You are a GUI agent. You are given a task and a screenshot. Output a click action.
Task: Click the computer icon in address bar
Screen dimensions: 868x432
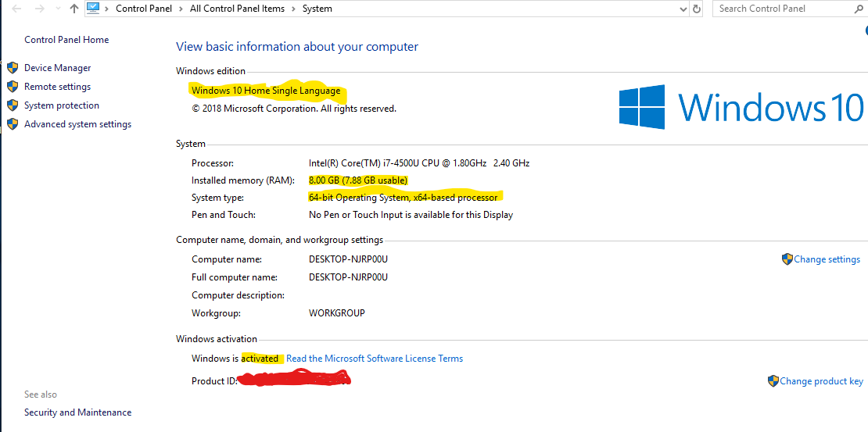[x=93, y=9]
